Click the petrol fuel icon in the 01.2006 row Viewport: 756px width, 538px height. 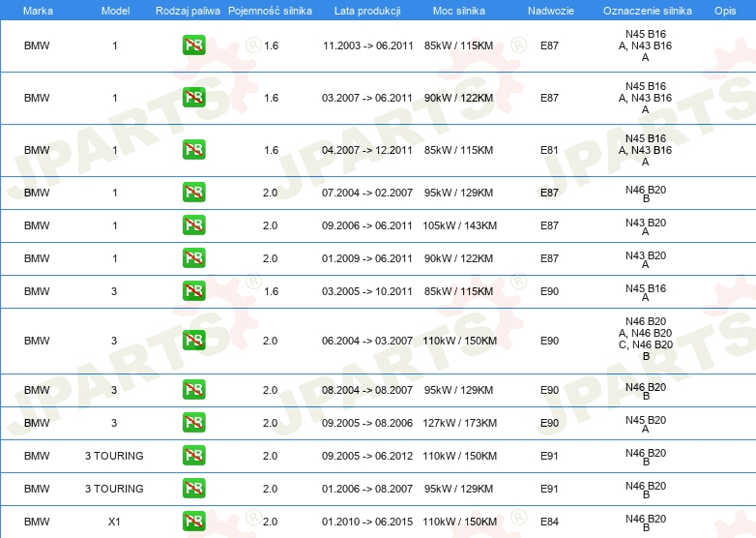pos(193,488)
